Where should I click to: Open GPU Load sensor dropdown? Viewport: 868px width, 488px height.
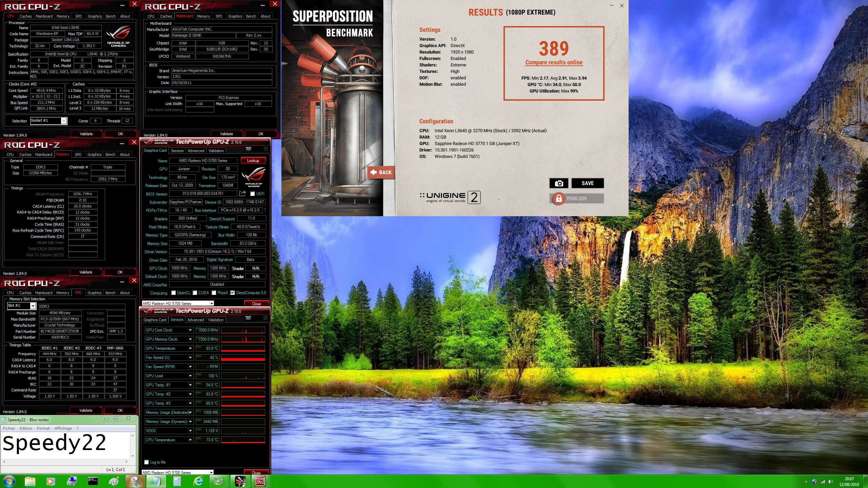tap(190, 376)
